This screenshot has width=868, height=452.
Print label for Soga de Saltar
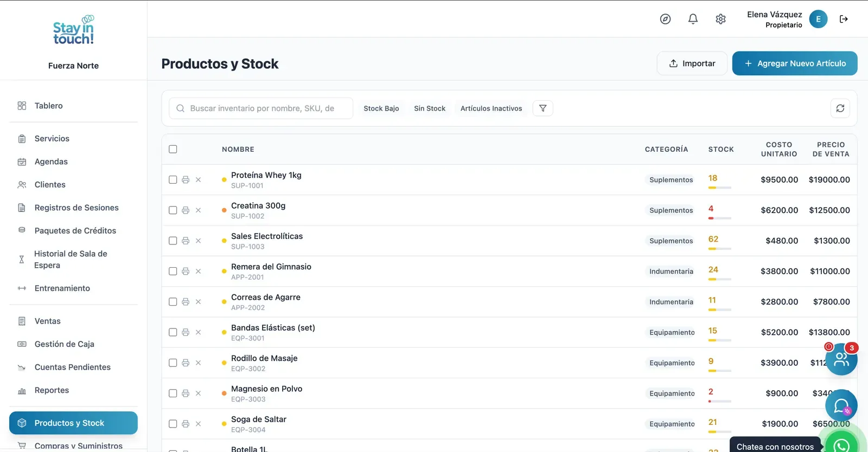(x=186, y=424)
